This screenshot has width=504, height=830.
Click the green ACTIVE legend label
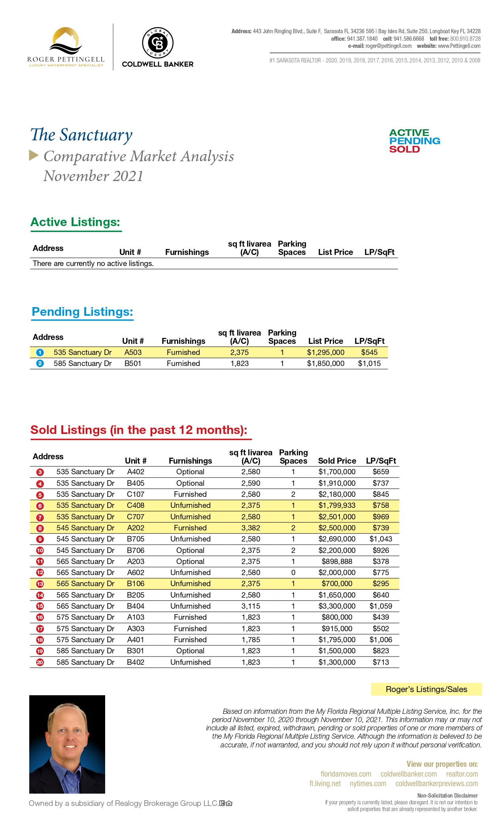409,133
